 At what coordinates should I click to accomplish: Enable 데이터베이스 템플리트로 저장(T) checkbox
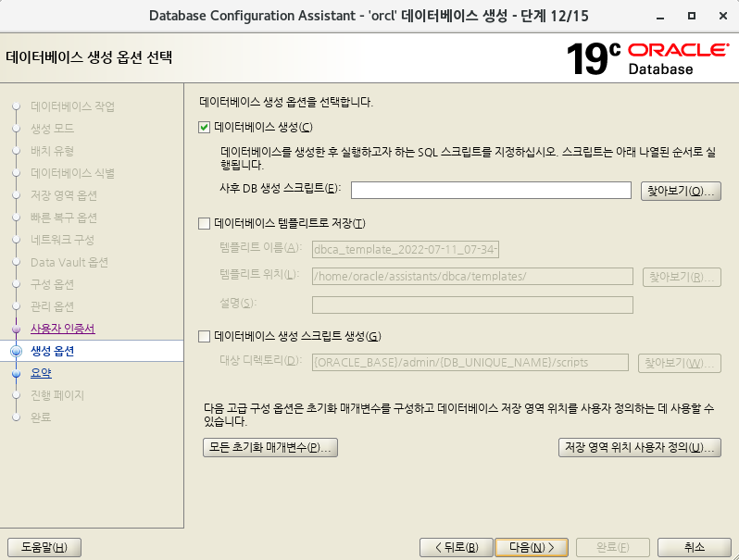(204, 223)
